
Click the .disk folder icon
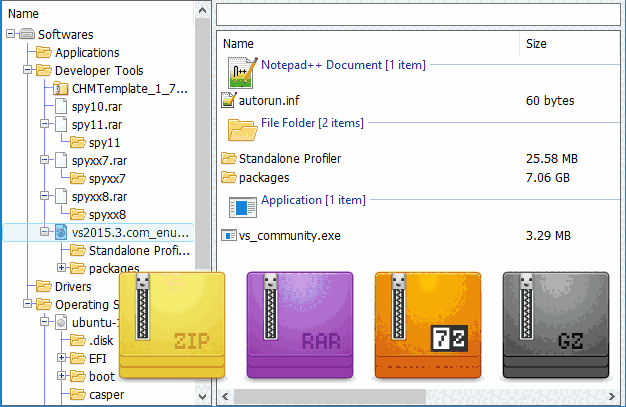77,340
